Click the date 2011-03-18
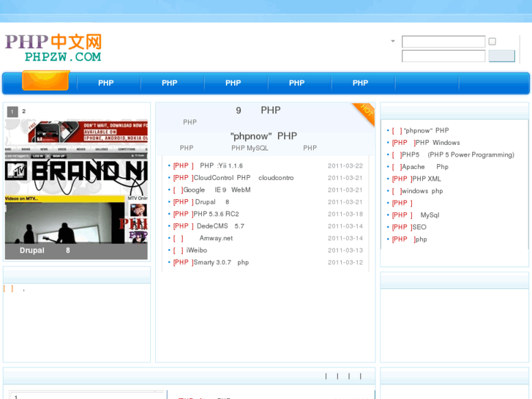The height and width of the screenshot is (399, 532). click(x=345, y=214)
